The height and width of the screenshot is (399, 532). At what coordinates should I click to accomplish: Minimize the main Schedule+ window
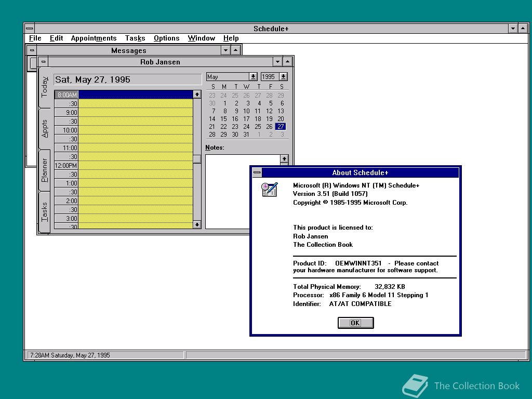point(513,29)
